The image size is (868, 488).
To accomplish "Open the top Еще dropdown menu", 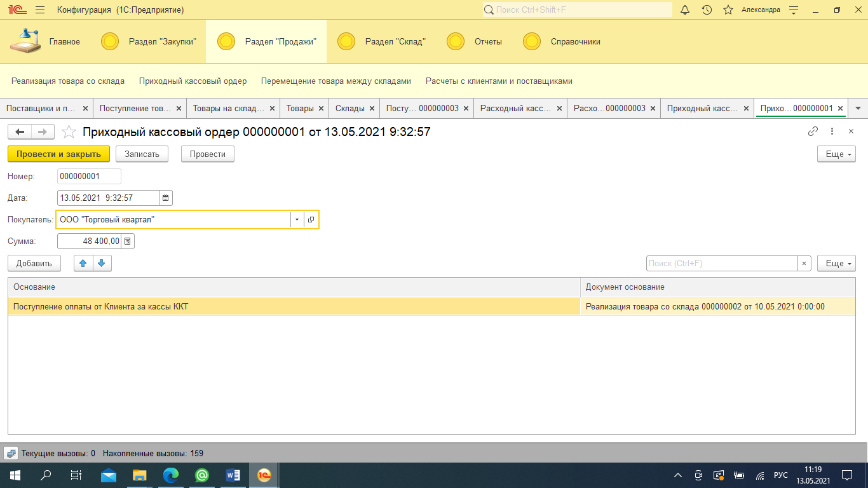I will click(836, 154).
